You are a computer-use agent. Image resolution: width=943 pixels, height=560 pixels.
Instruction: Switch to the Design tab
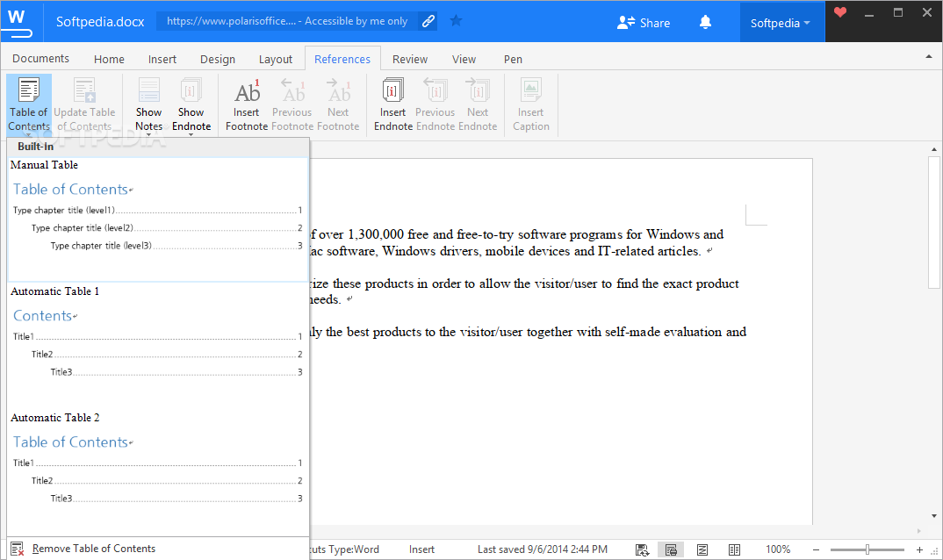click(218, 59)
